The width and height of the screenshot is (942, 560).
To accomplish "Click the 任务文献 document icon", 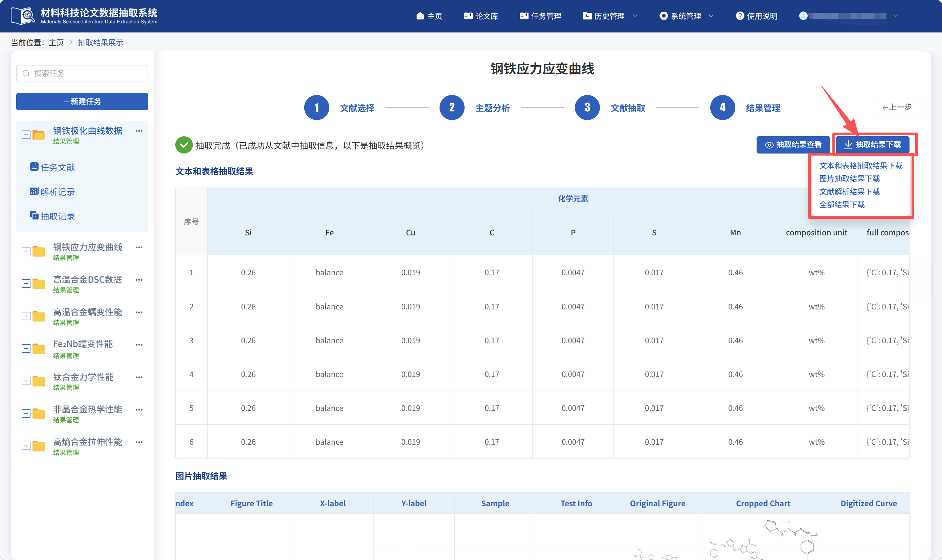I will [34, 166].
